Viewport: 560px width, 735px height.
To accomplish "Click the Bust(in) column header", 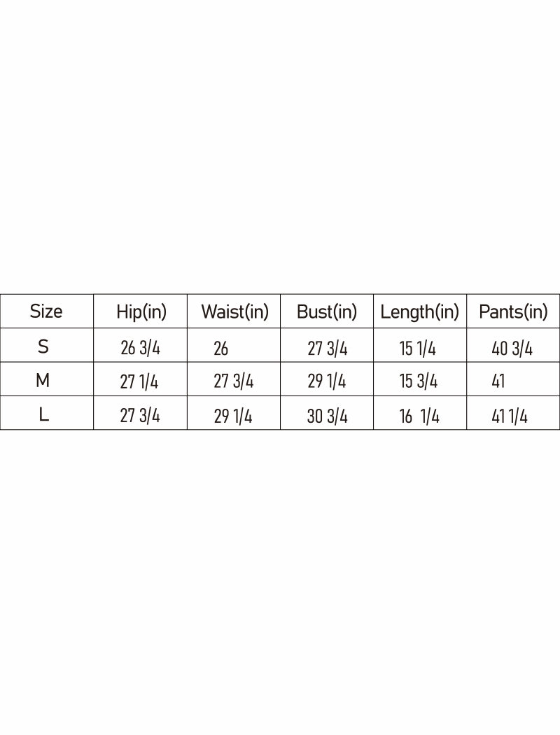I will point(327,312).
